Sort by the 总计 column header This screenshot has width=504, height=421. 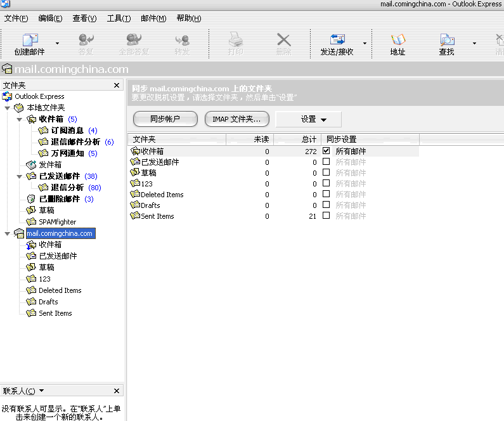(297, 139)
